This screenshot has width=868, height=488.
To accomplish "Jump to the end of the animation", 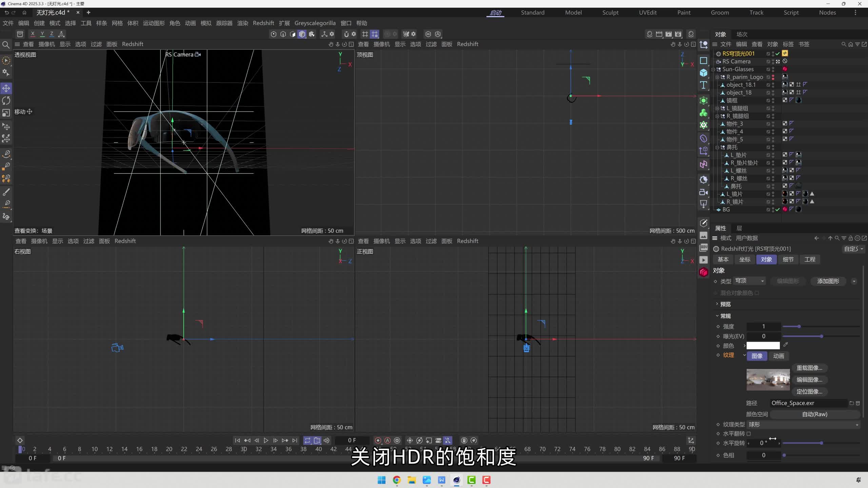I will click(295, 441).
